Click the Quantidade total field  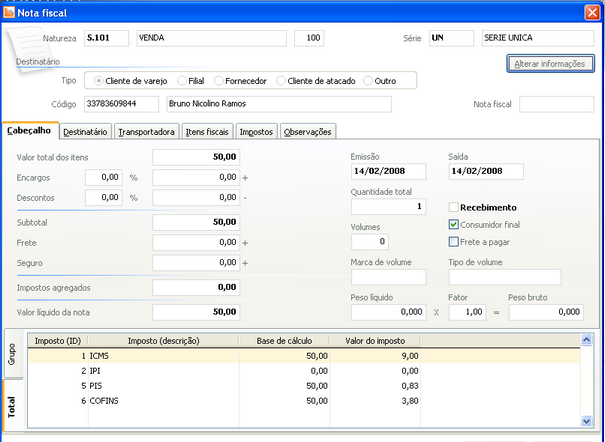click(x=389, y=206)
